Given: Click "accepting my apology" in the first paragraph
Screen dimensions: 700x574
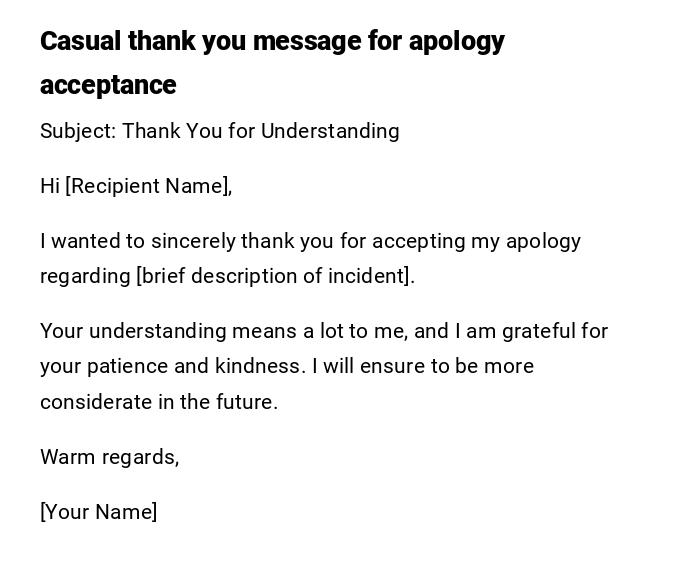Looking at the screenshot, I should pyautogui.click(x=483, y=241).
